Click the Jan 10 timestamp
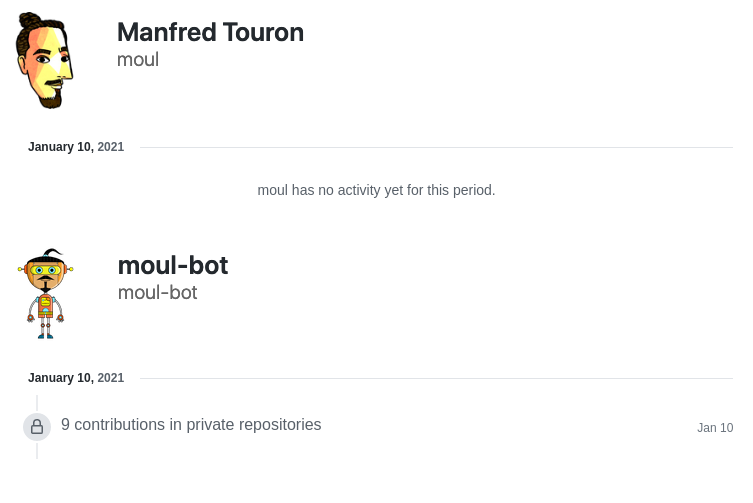Viewport: 753px width, 503px height. pyautogui.click(x=715, y=428)
